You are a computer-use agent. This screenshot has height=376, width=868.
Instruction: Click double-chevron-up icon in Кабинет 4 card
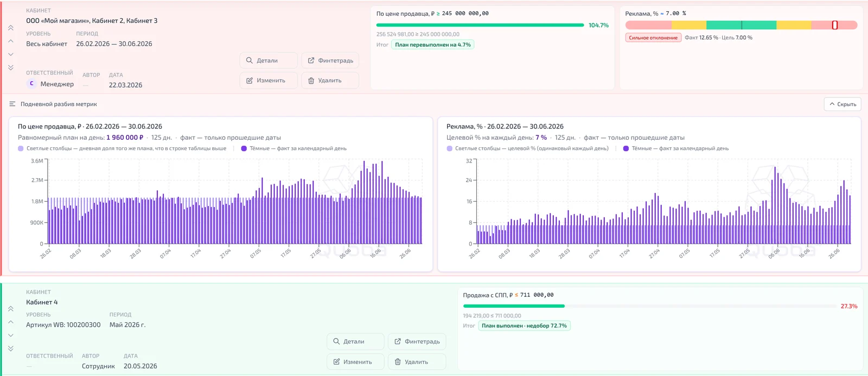pyautogui.click(x=11, y=309)
